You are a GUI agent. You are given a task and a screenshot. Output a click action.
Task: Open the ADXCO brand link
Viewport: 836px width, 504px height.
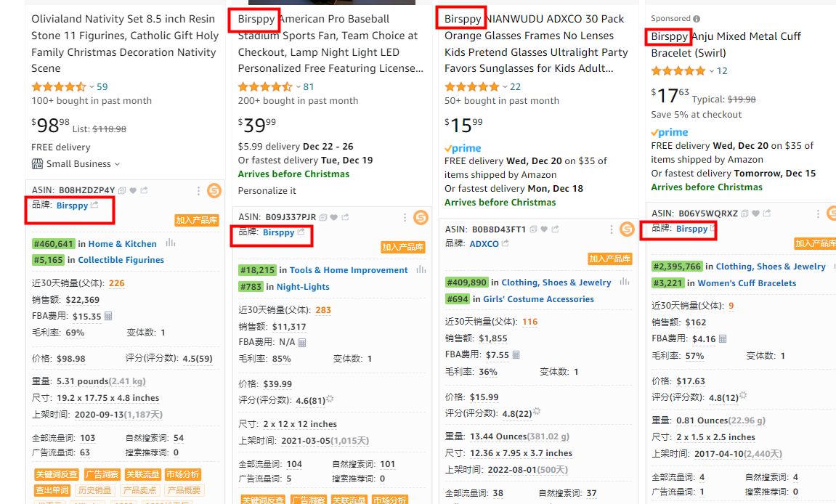coord(484,244)
